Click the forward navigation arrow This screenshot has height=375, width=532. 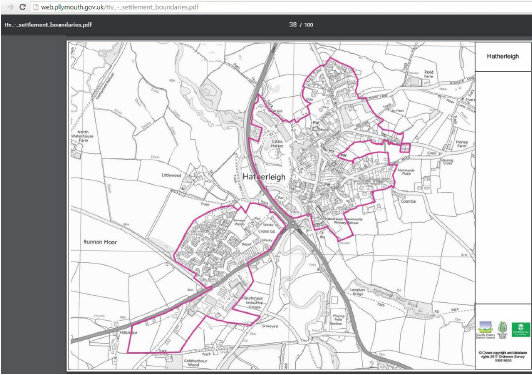(10, 7)
